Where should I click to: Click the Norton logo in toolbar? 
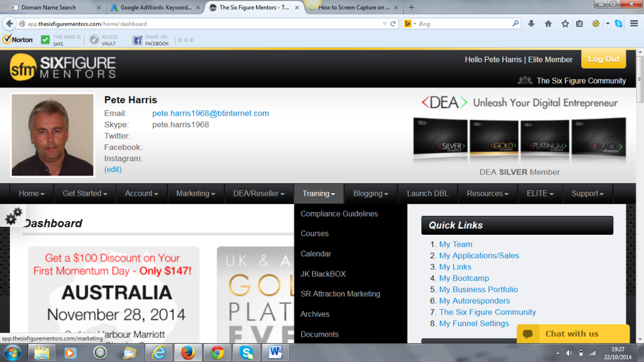pyautogui.click(x=18, y=40)
